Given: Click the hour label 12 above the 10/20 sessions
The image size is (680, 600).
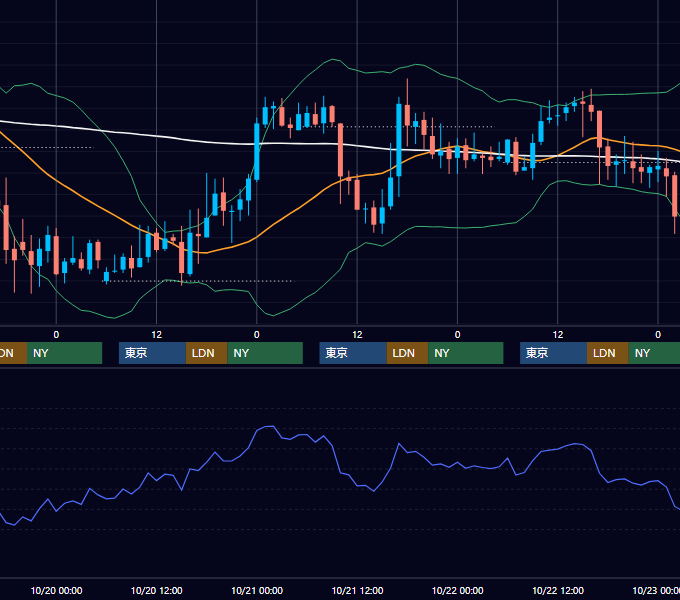Looking at the screenshot, I should tap(157, 335).
